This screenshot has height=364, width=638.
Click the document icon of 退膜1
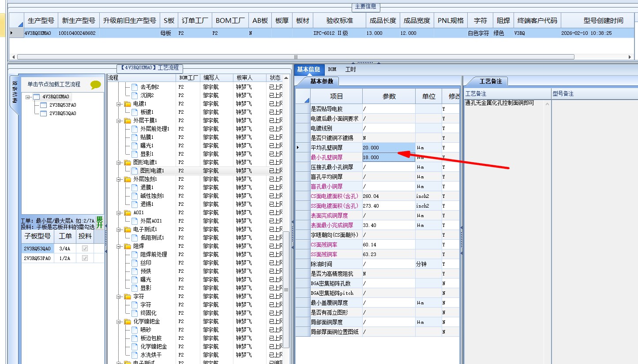tap(135, 187)
